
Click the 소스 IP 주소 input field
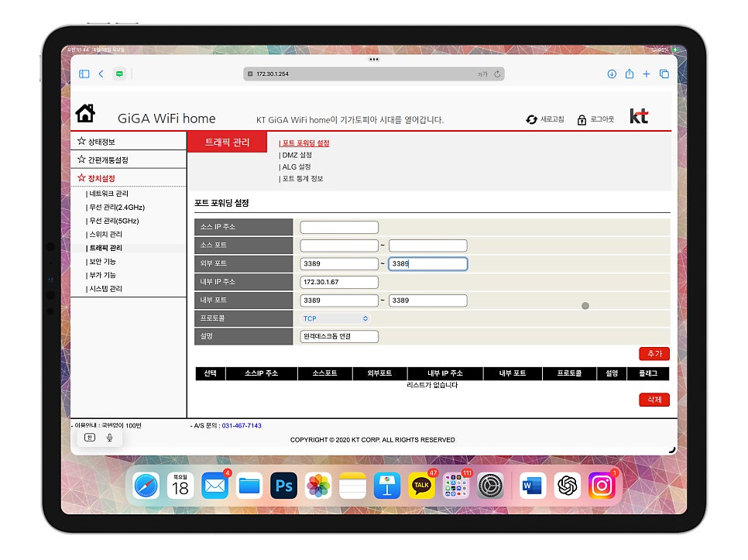click(x=339, y=227)
